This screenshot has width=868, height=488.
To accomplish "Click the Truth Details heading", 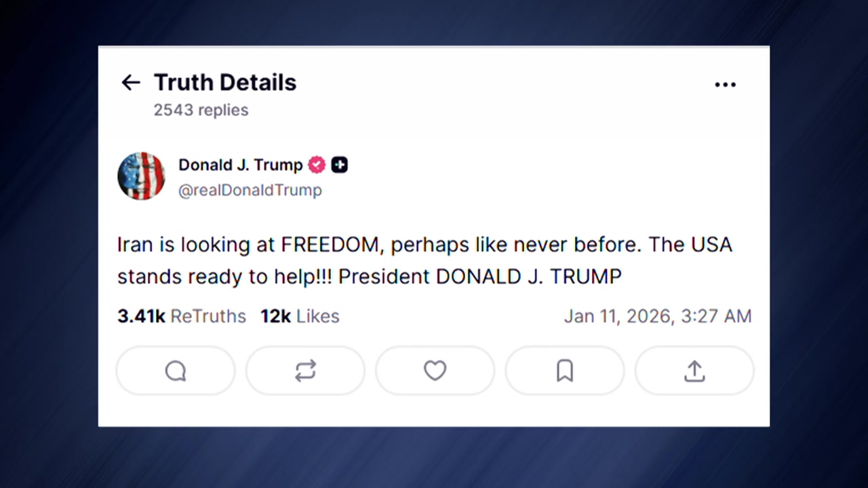I will point(224,83).
